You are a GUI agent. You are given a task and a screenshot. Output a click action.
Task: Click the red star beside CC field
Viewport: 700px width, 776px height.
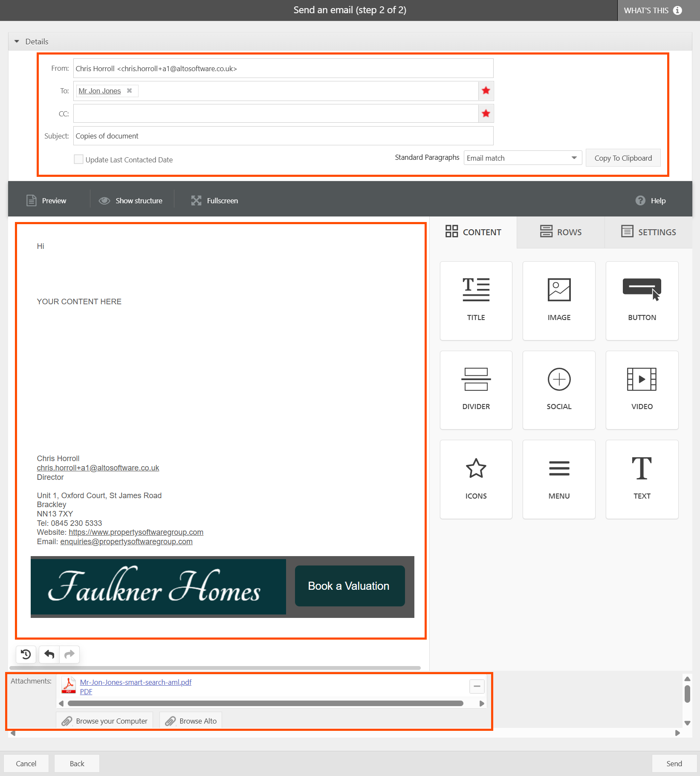click(x=486, y=113)
